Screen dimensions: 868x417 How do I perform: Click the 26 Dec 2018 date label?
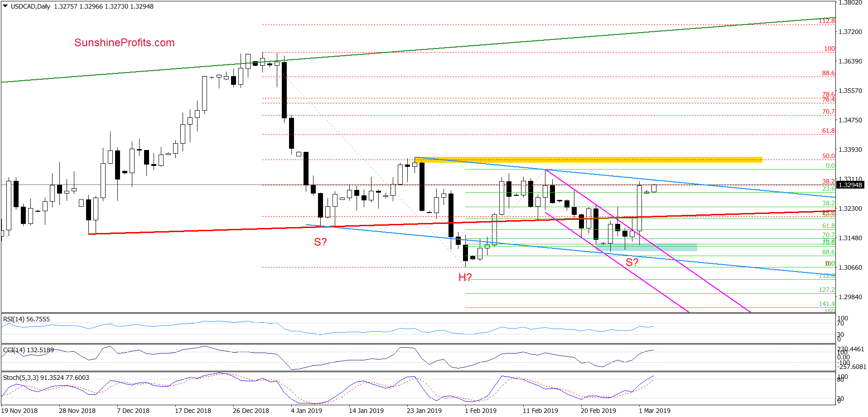pyautogui.click(x=251, y=411)
